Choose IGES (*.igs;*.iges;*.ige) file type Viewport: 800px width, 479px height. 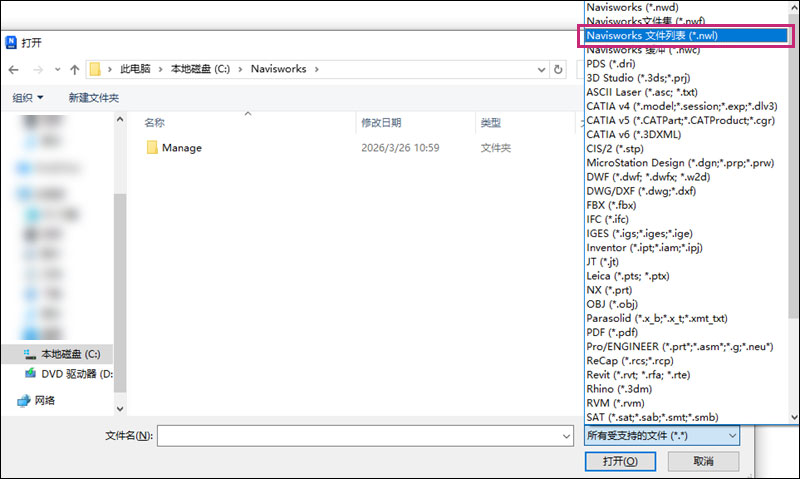(639, 234)
